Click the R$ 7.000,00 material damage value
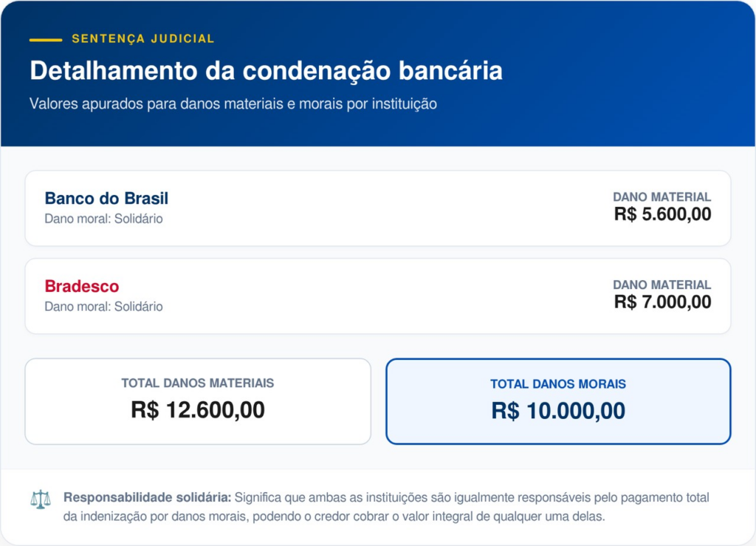This screenshot has height=546, width=756. [662, 301]
